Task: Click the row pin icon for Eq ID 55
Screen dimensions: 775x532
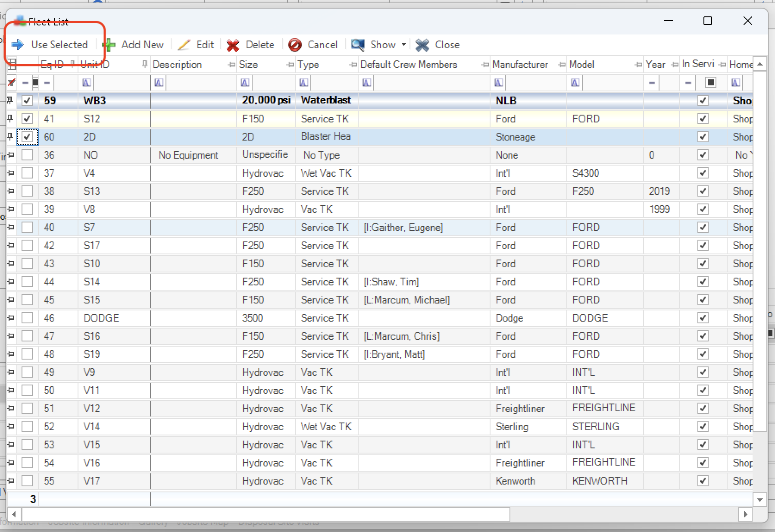Action: coord(11,481)
